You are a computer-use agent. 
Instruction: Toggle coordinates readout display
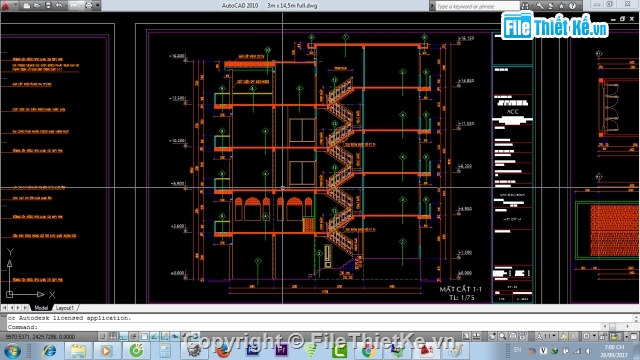(x=40, y=337)
